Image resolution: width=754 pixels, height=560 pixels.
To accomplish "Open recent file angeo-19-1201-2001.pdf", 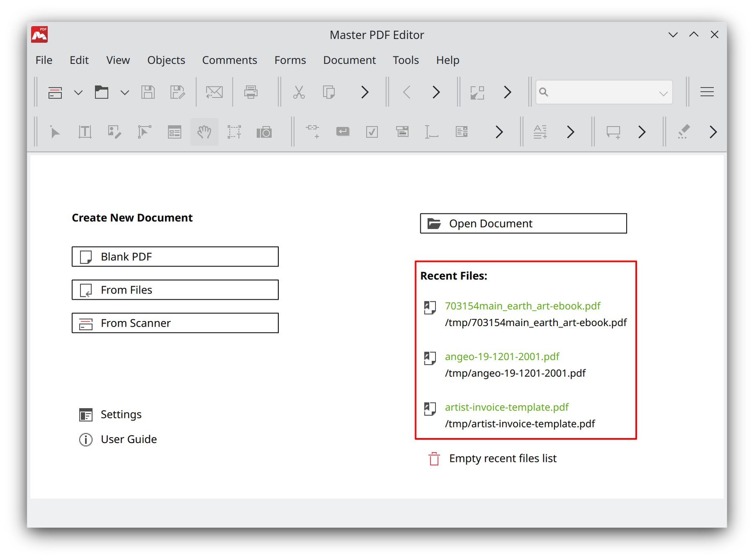I will click(x=502, y=357).
